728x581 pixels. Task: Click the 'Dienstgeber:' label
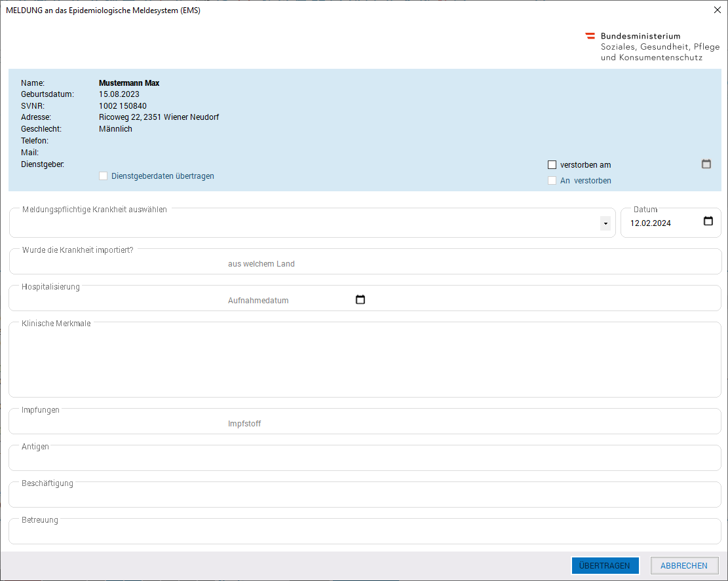coord(43,164)
